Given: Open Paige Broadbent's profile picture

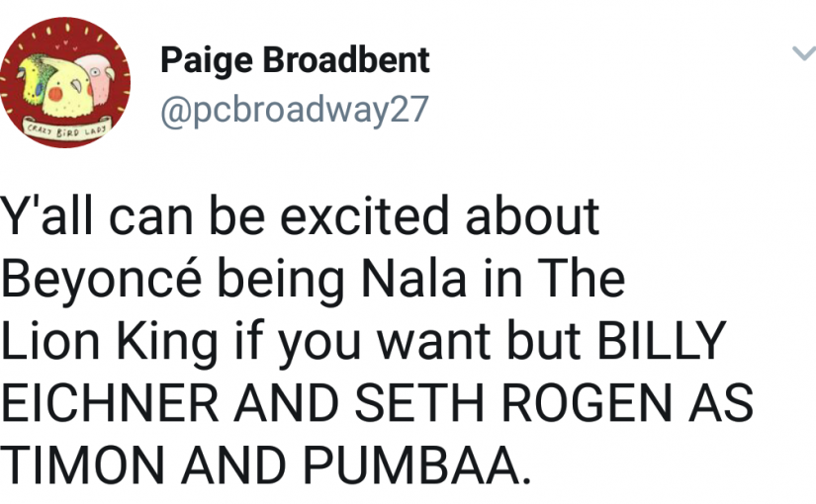Looking at the screenshot, I should pyautogui.click(x=65, y=83).
